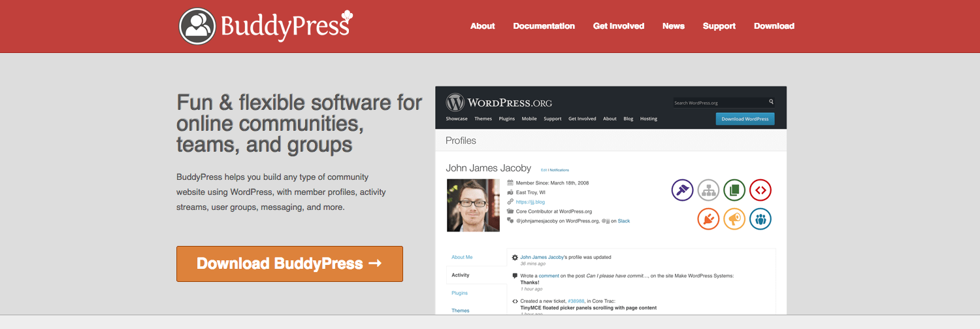Viewport: 980px width, 329px height.
Task: Select Blog in WordPress.org nav
Action: 629,119
